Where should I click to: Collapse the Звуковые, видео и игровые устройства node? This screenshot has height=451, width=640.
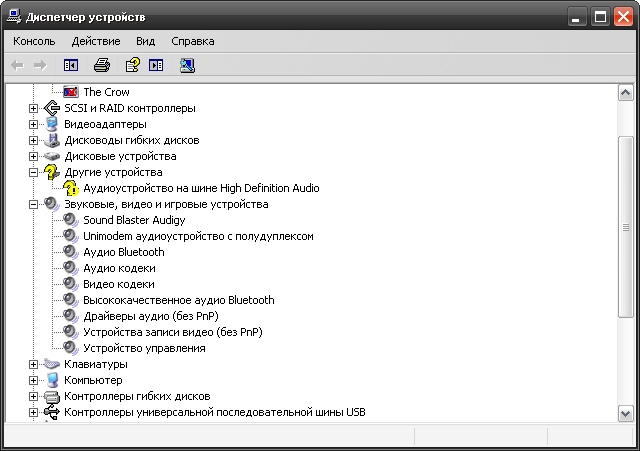pos(34,204)
